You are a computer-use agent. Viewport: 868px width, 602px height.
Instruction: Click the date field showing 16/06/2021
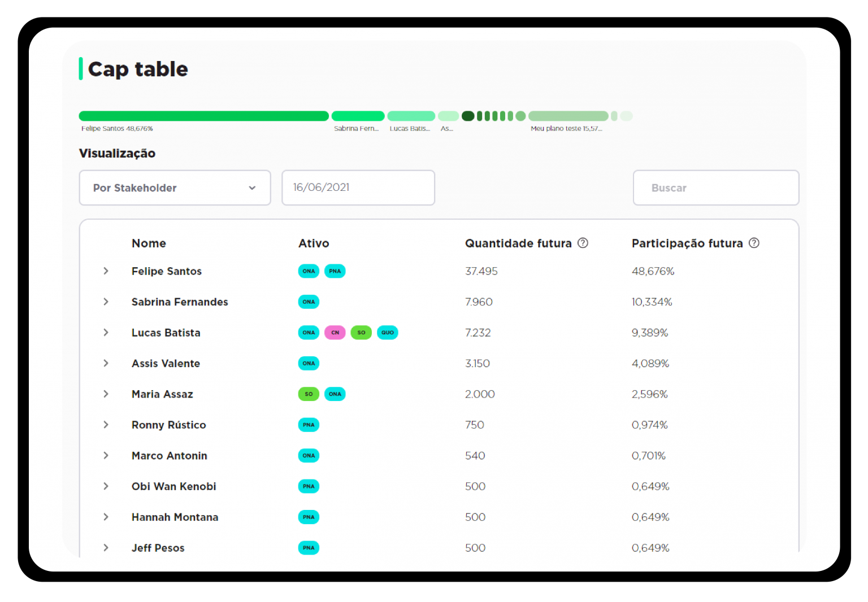[x=358, y=187]
